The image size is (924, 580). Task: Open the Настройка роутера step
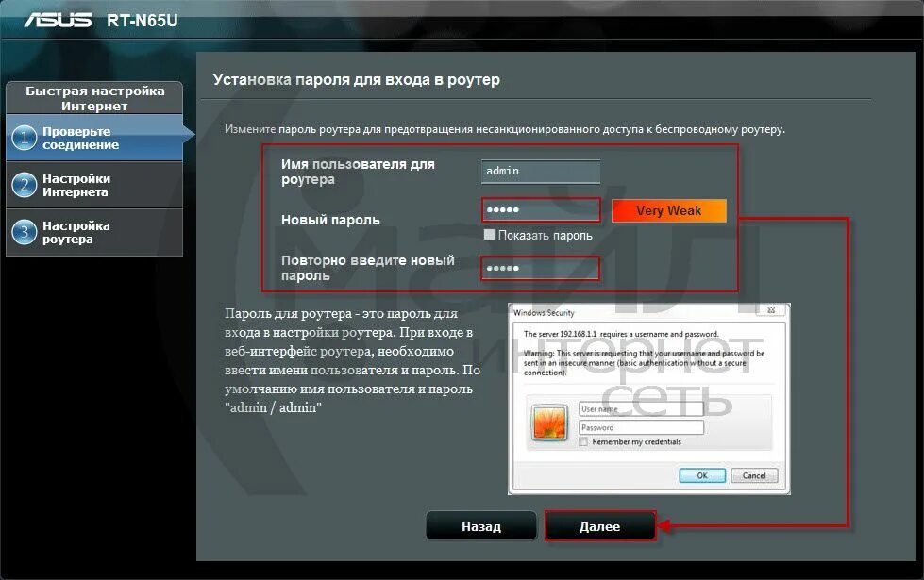pyautogui.click(x=94, y=232)
